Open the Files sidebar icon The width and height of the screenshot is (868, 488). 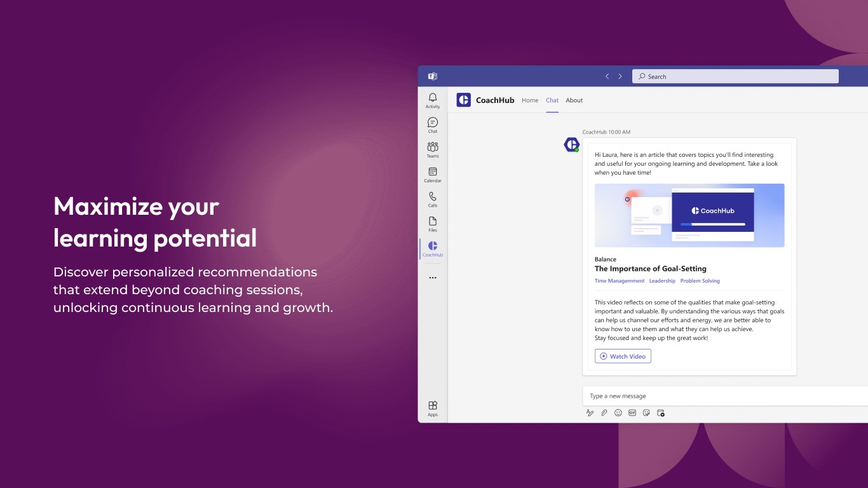point(433,224)
